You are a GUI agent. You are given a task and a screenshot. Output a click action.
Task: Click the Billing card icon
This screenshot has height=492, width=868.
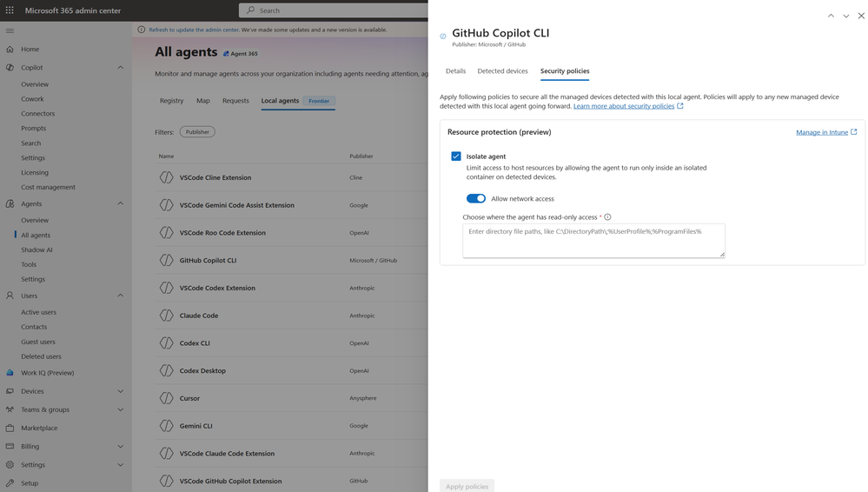point(10,447)
